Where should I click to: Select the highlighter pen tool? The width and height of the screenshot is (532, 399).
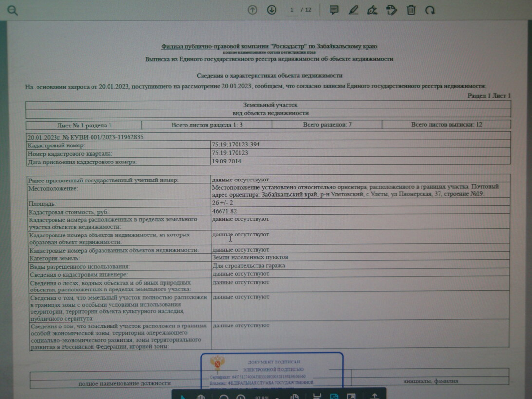pyautogui.click(x=353, y=10)
